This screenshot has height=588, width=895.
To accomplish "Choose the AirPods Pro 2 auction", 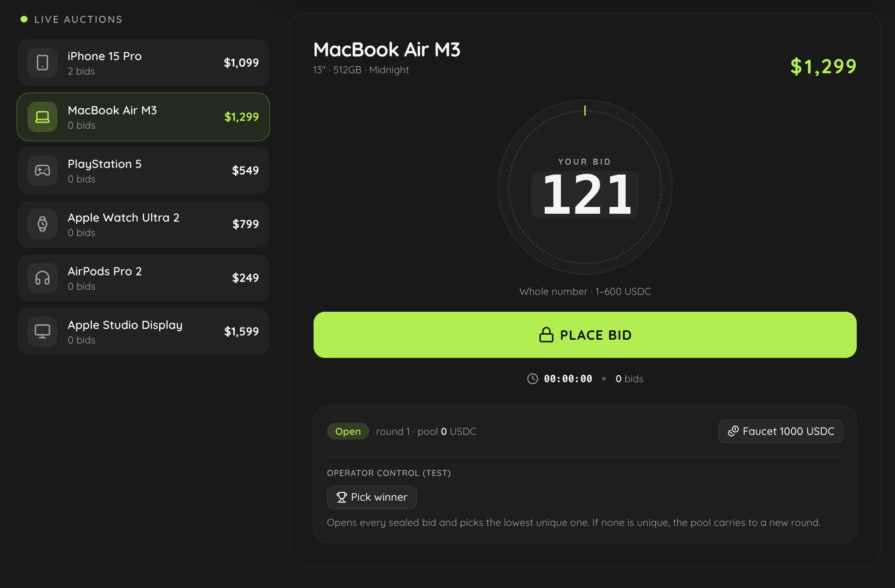I will tap(143, 278).
